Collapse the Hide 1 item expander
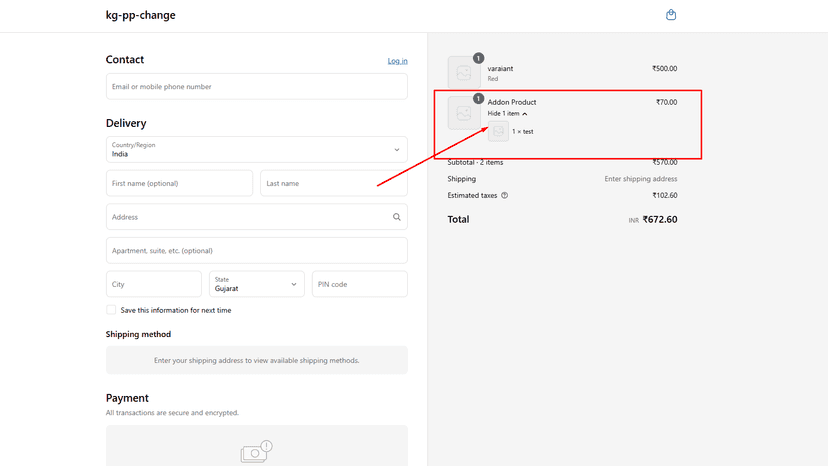The height and width of the screenshot is (466, 828). point(507,114)
